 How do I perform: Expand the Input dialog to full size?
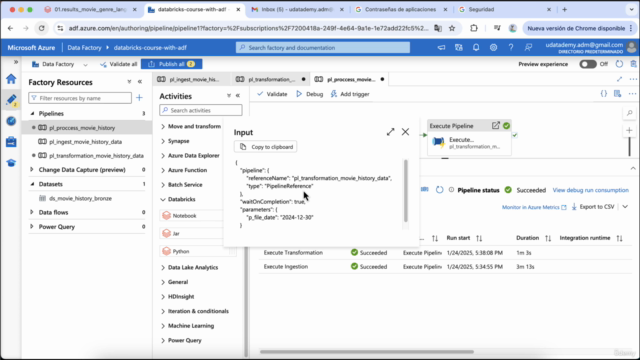[x=391, y=132]
